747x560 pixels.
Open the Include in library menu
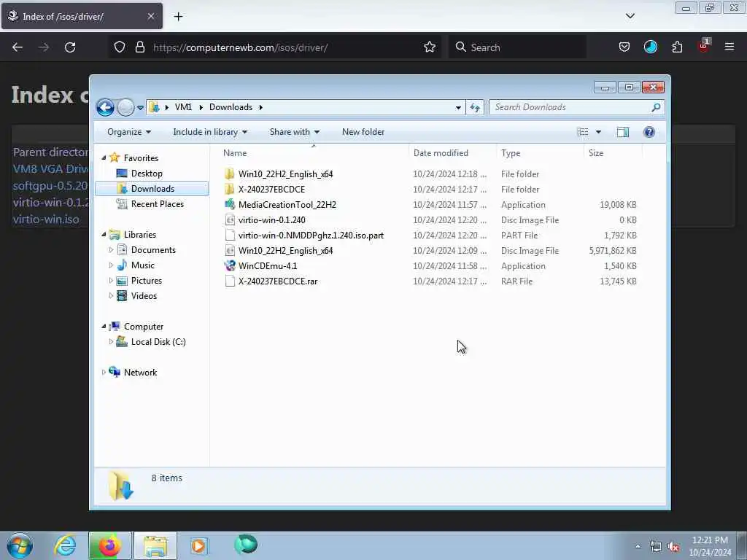pos(210,132)
